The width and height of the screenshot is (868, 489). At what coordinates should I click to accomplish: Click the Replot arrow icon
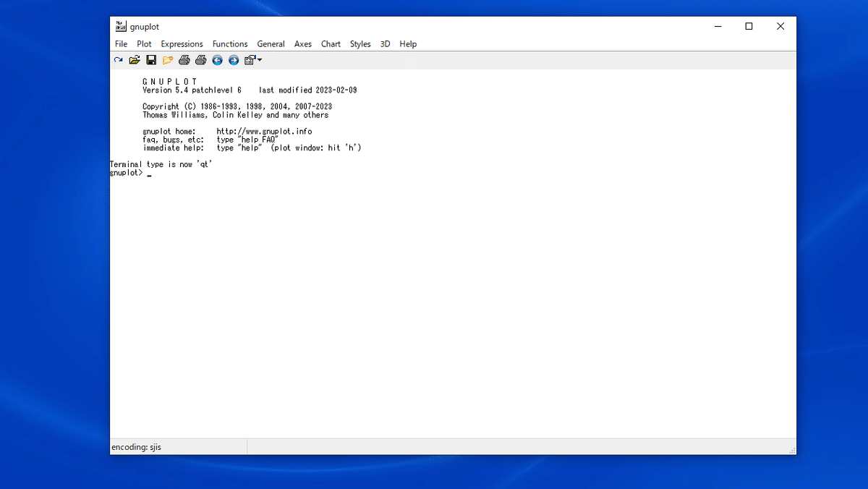[118, 60]
